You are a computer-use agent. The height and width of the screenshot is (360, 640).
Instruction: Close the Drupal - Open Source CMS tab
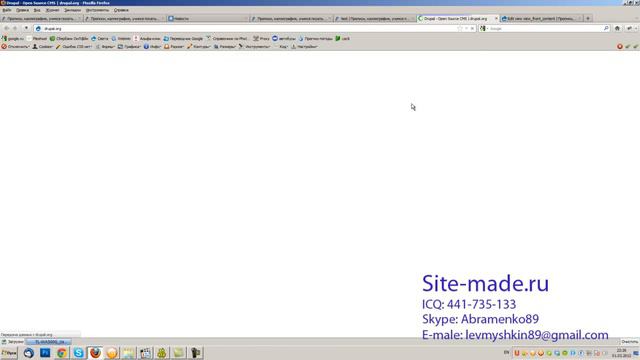coord(496,18)
